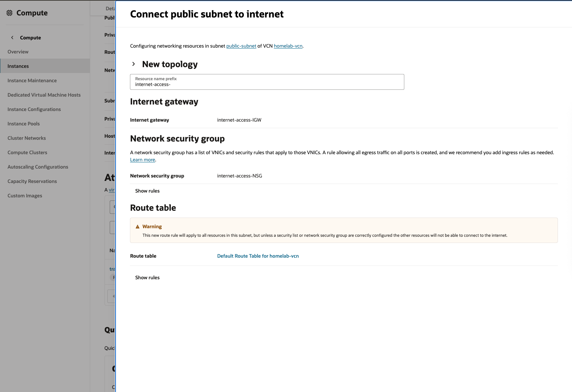Open Default Route Table for homelab-vcn
This screenshot has height=392, width=572.
coord(258,256)
